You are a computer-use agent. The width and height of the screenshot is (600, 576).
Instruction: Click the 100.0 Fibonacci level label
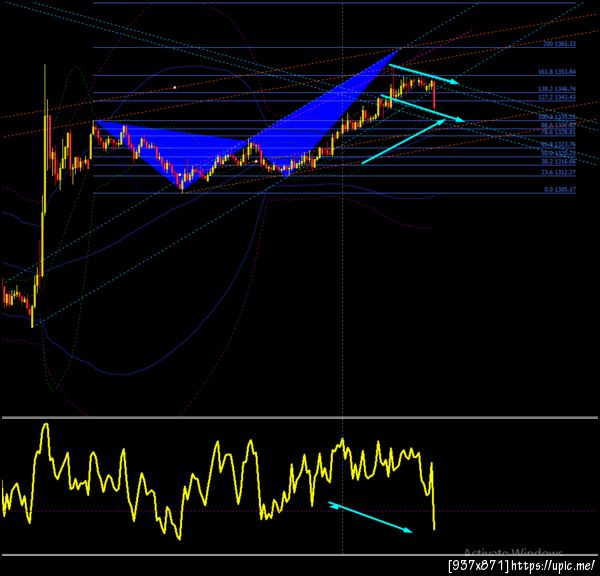557,117
